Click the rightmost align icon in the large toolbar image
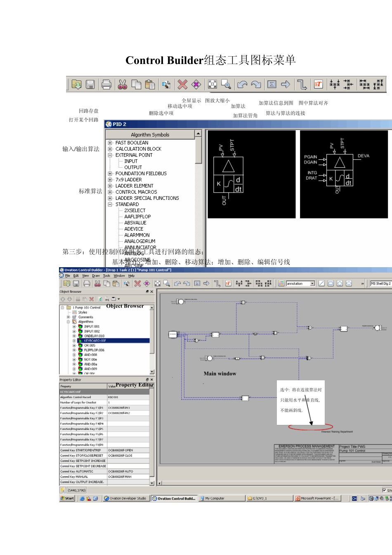 (378, 85)
